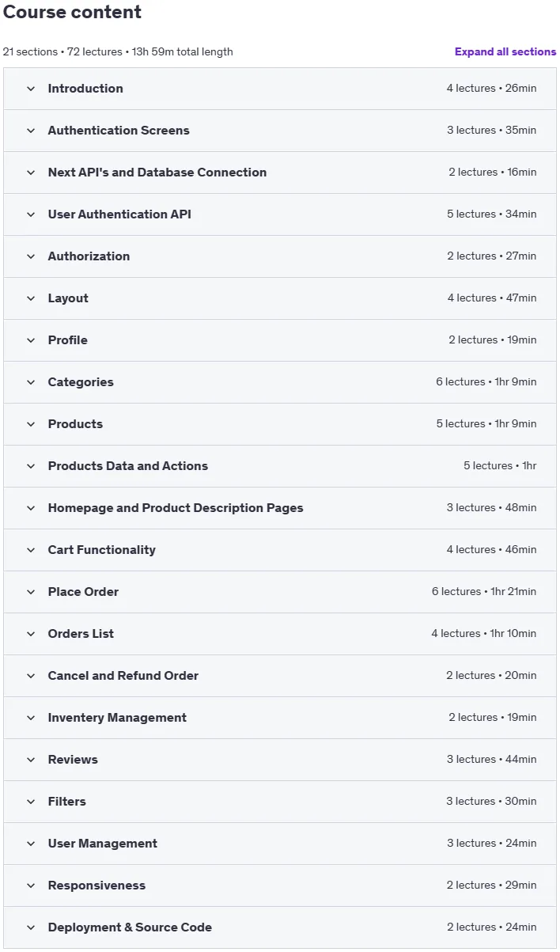Click the chevron icon next to Layout

click(31, 298)
